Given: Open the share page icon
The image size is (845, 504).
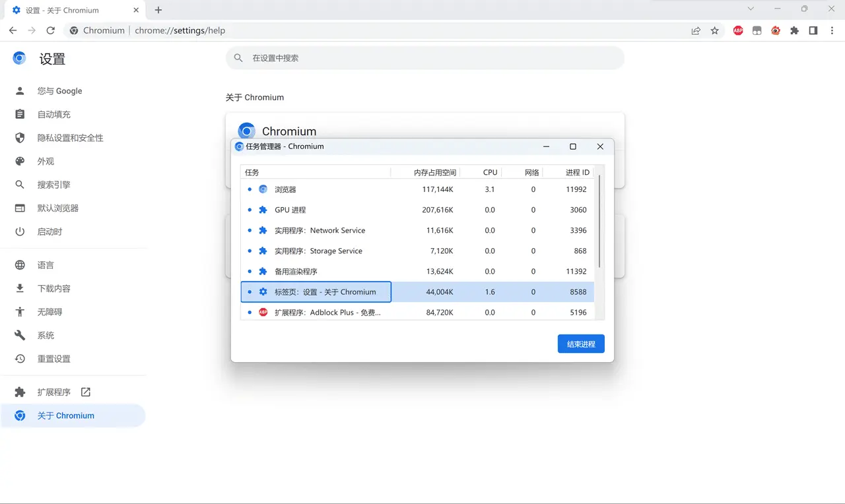Looking at the screenshot, I should pos(696,30).
